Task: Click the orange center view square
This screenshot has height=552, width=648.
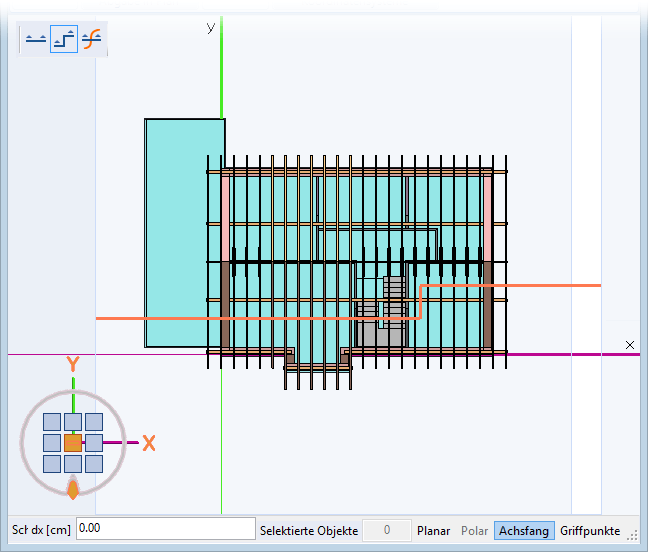Action: pyautogui.click(x=73, y=443)
